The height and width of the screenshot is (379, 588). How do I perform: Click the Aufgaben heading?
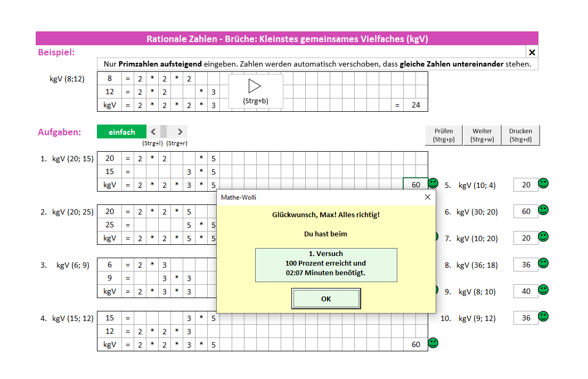coord(59,132)
